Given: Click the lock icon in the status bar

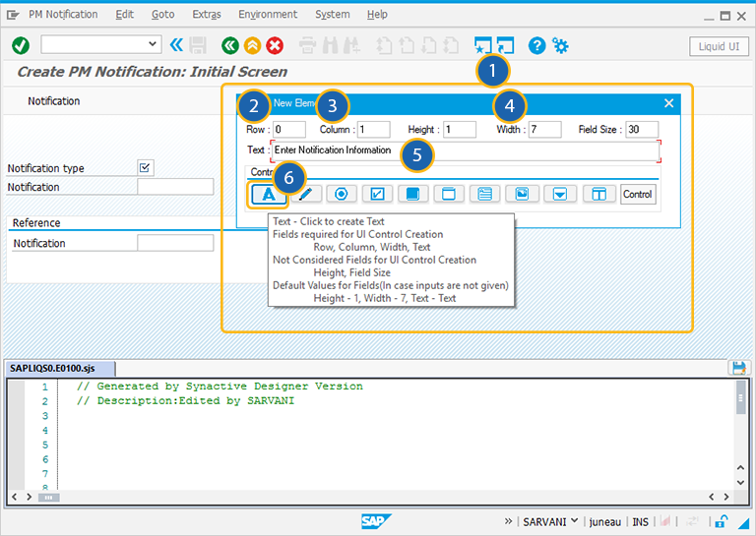Looking at the screenshot, I should click(722, 521).
